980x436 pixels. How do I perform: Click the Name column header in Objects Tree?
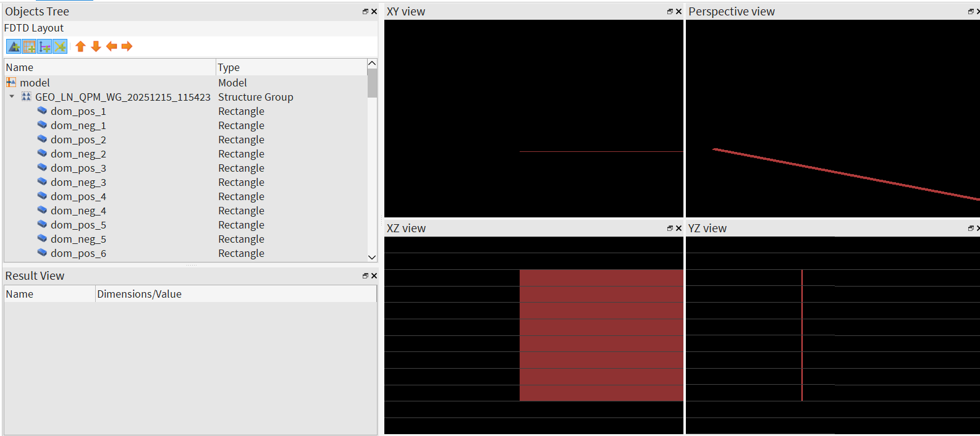click(x=110, y=67)
